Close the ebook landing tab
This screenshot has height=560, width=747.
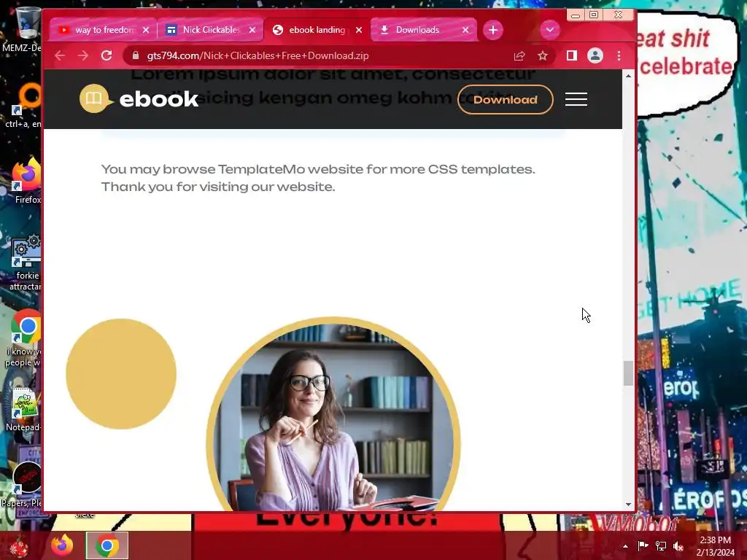[x=359, y=30]
